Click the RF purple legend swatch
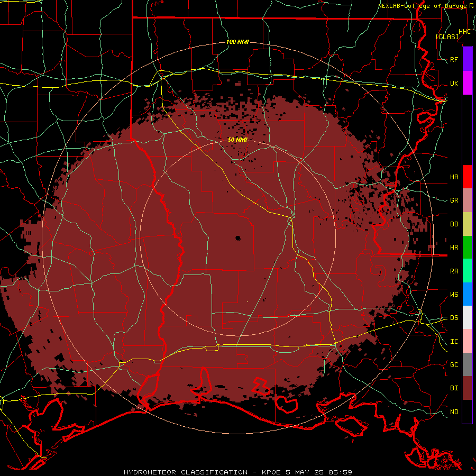The height and width of the screenshot is (476, 476). click(x=467, y=59)
